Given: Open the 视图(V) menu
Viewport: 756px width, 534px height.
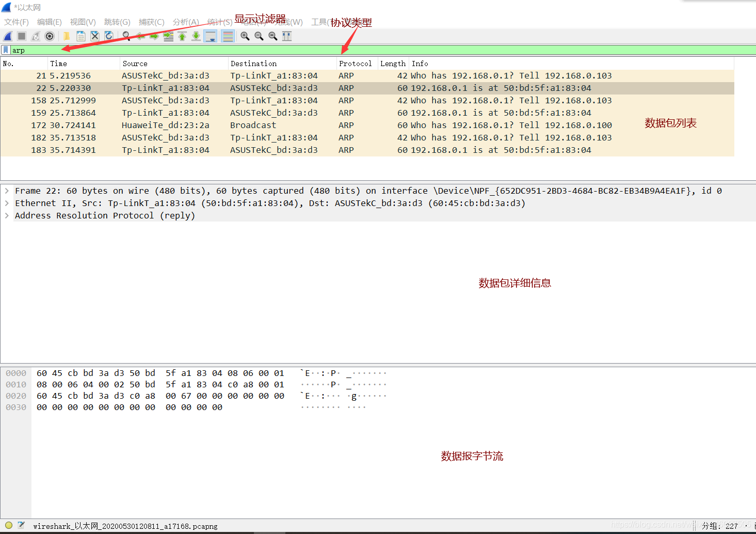Looking at the screenshot, I should tap(83, 22).
